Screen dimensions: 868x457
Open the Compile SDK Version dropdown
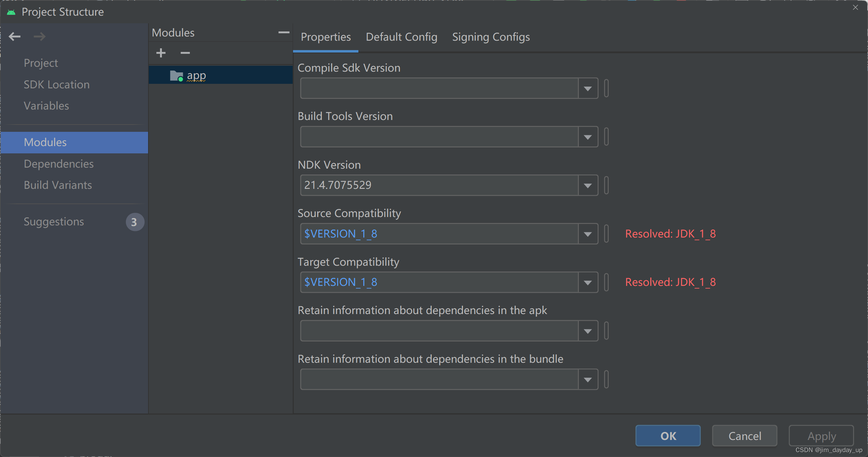pyautogui.click(x=589, y=88)
